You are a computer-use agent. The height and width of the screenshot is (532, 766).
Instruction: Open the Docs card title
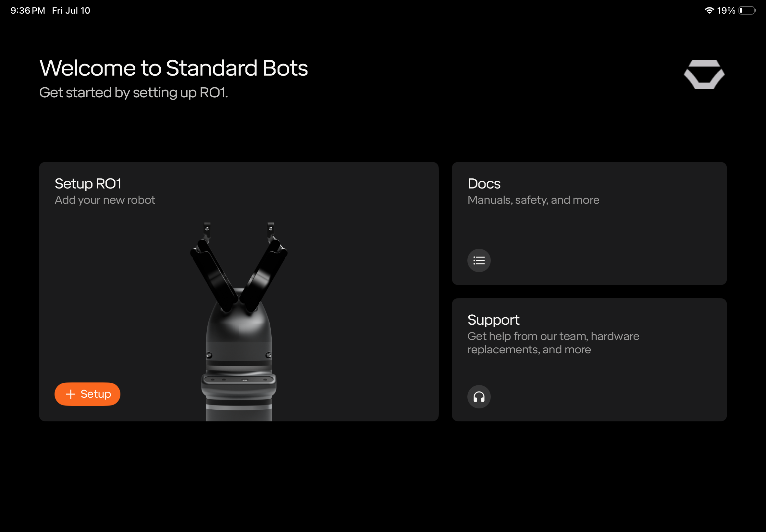[x=484, y=184]
